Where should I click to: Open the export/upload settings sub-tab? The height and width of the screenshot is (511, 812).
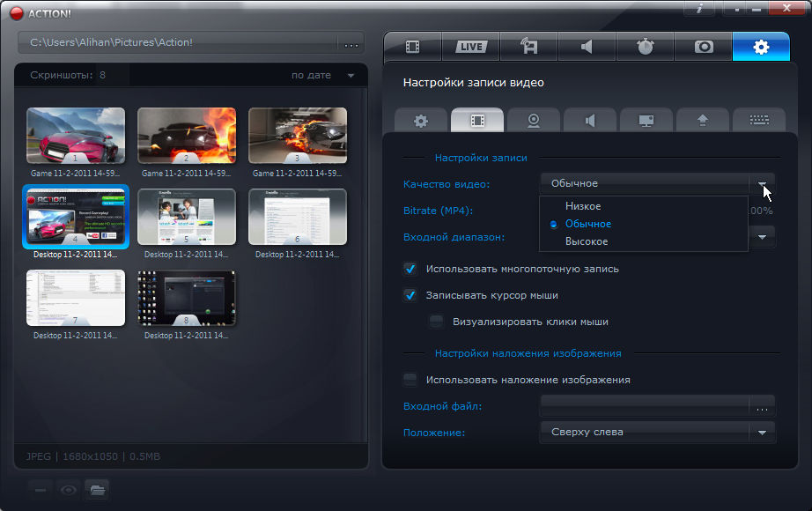[702, 121]
